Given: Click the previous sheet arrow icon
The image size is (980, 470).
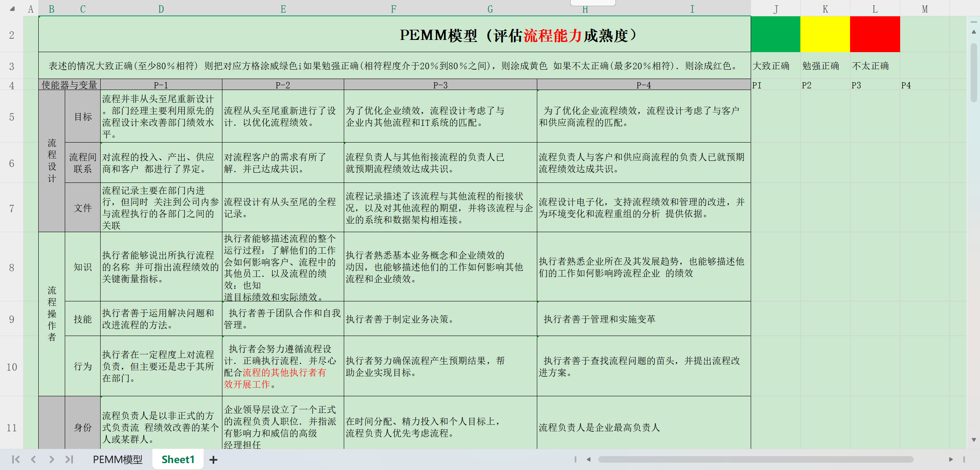Looking at the screenshot, I should tap(33, 459).
